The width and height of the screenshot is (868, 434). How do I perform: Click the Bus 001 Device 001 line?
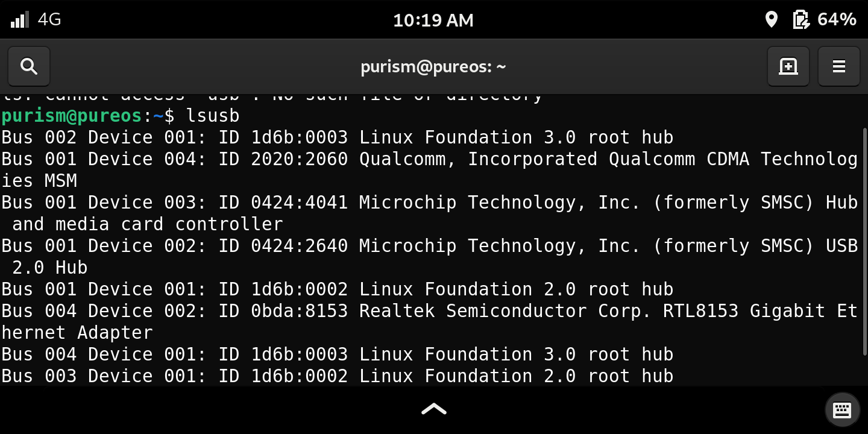click(338, 289)
